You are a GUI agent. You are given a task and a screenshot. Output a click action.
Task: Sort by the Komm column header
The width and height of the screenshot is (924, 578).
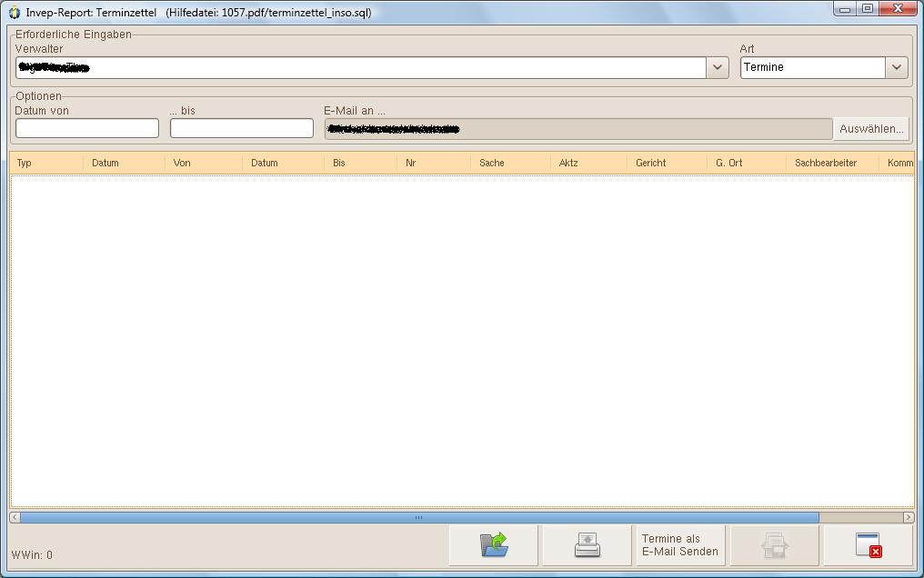coord(897,163)
